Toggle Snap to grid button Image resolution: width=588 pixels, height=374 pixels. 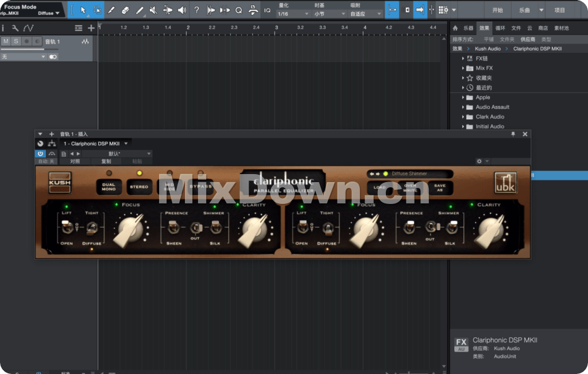pyautogui.click(x=392, y=10)
